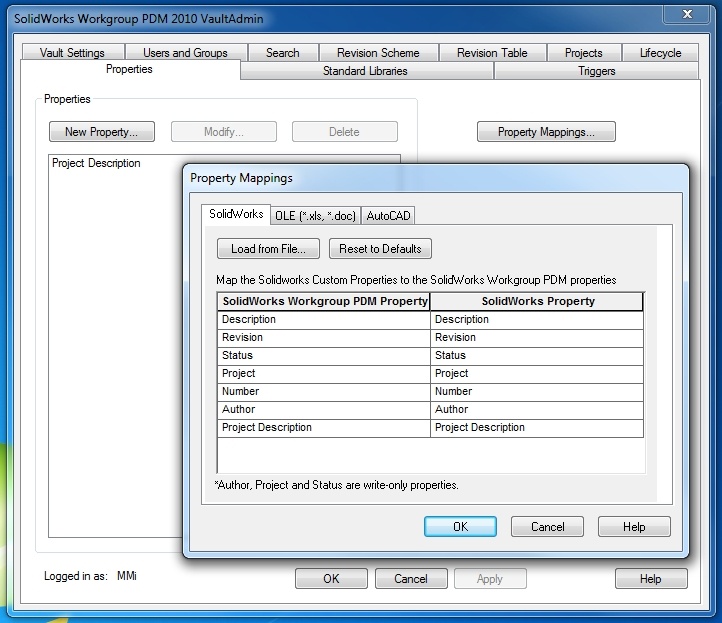Edit SolidWorks Property Revision cell
Screen dimensions: 722x623
pyautogui.click(x=537, y=338)
